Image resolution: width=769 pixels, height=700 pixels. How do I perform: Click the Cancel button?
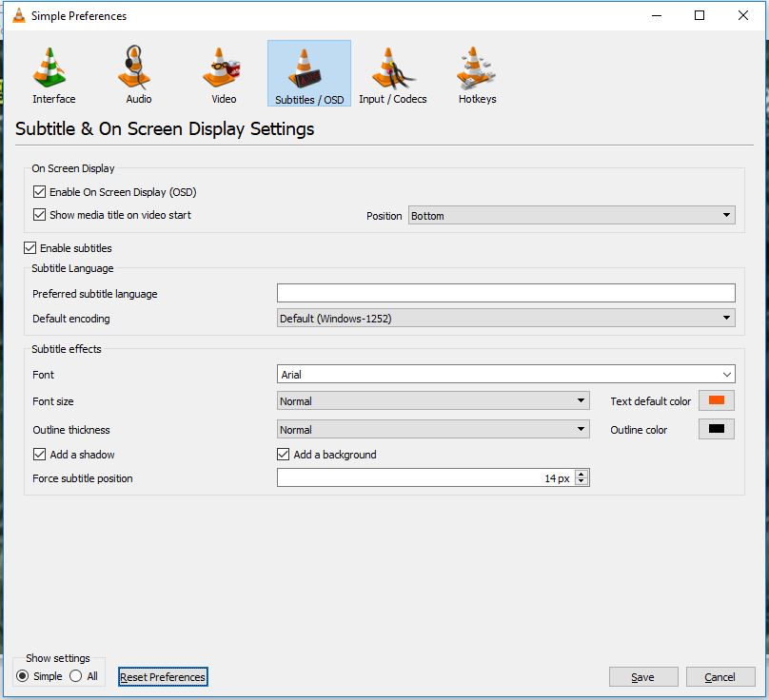tap(720, 677)
